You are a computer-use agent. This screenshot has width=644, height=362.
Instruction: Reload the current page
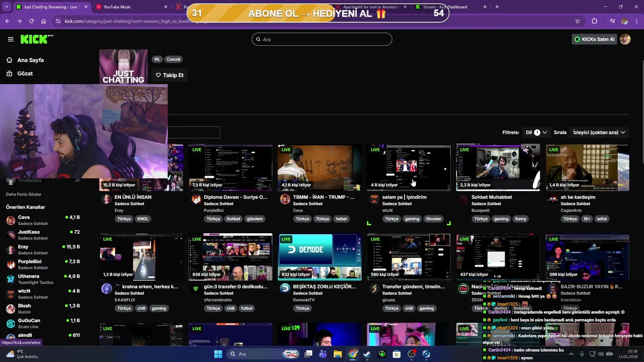click(x=31, y=21)
